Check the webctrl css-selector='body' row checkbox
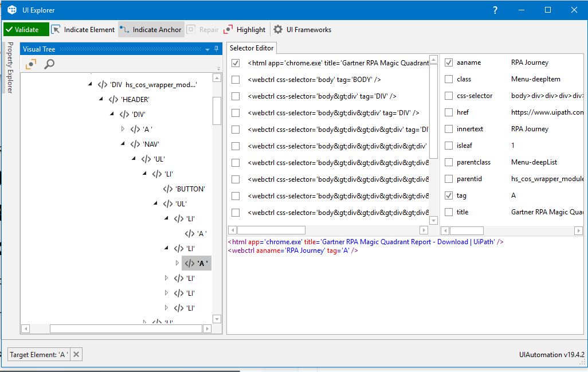Image resolution: width=588 pixels, height=372 pixels. click(x=236, y=80)
